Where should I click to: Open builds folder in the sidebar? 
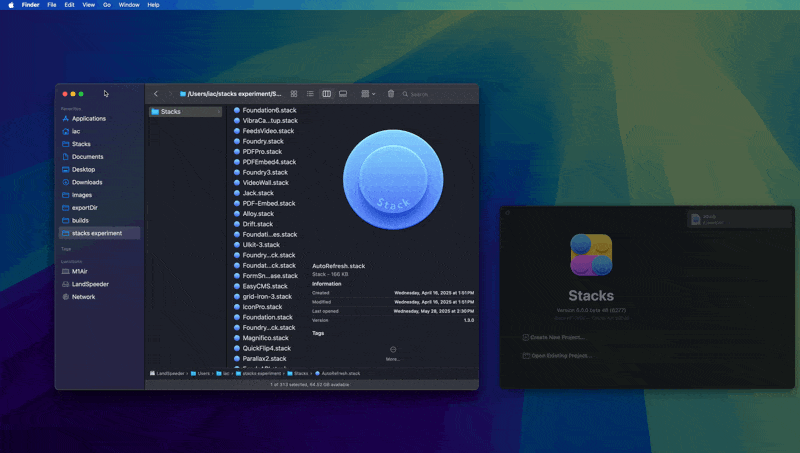[x=80, y=220]
